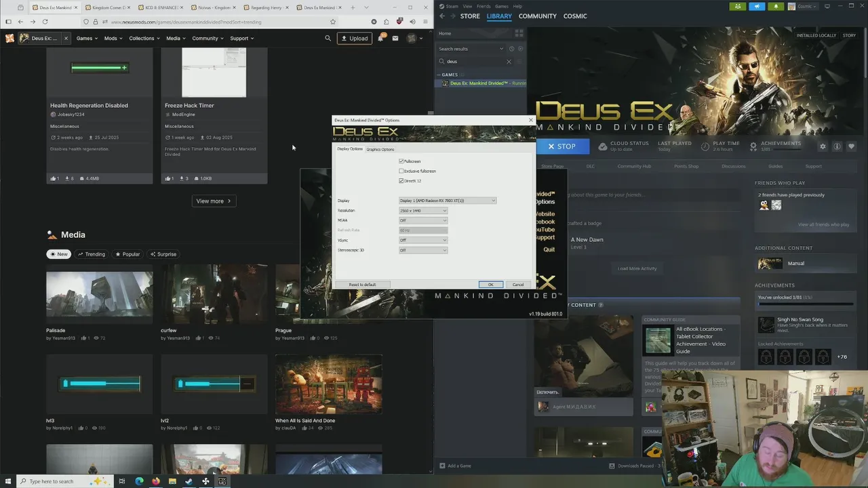Click Add a Game in Steam
868x488 pixels.
click(455, 466)
